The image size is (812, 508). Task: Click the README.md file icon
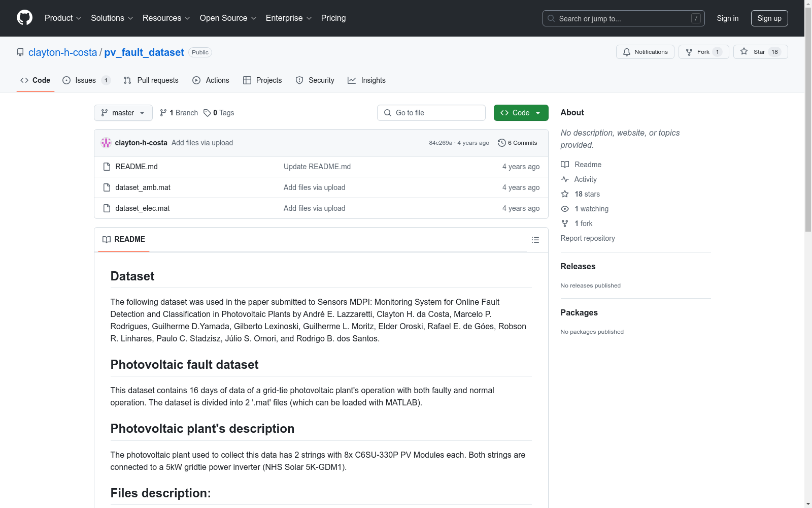pyautogui.click(x=107, y=167)
